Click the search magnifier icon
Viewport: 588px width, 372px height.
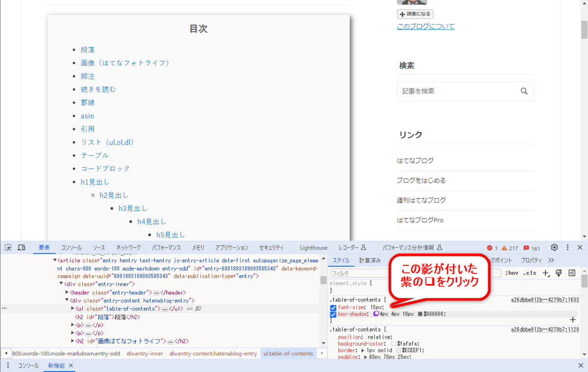point(524,91)
